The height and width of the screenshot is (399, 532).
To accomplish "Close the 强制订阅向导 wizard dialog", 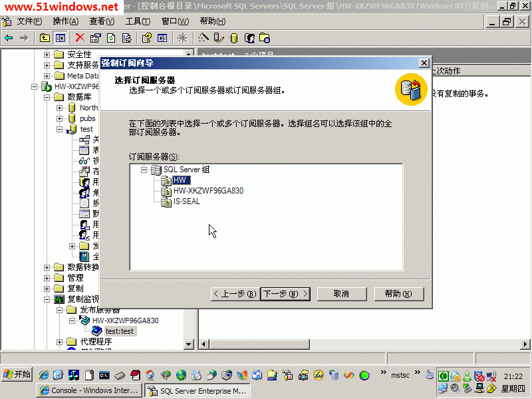I will 424,63.
